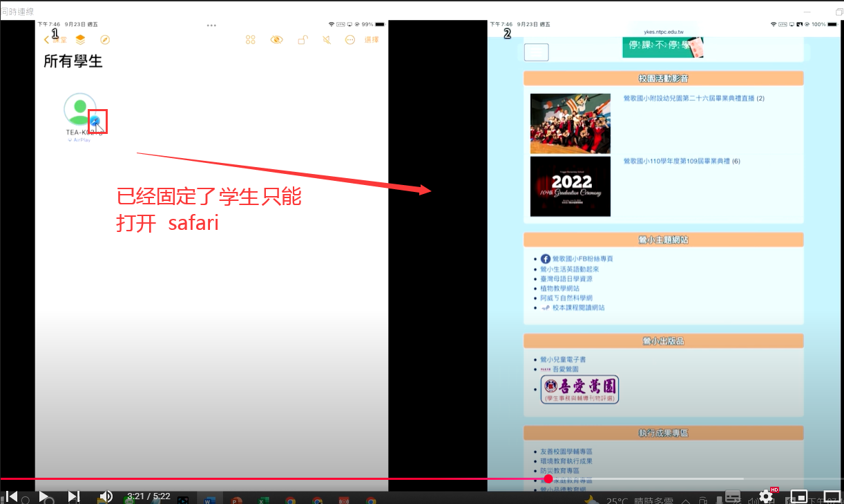Screen dimensions: 844x504
Task: Click the 鶯小出版品 section header
Action: pyautogui.click(x=664, y=341)
